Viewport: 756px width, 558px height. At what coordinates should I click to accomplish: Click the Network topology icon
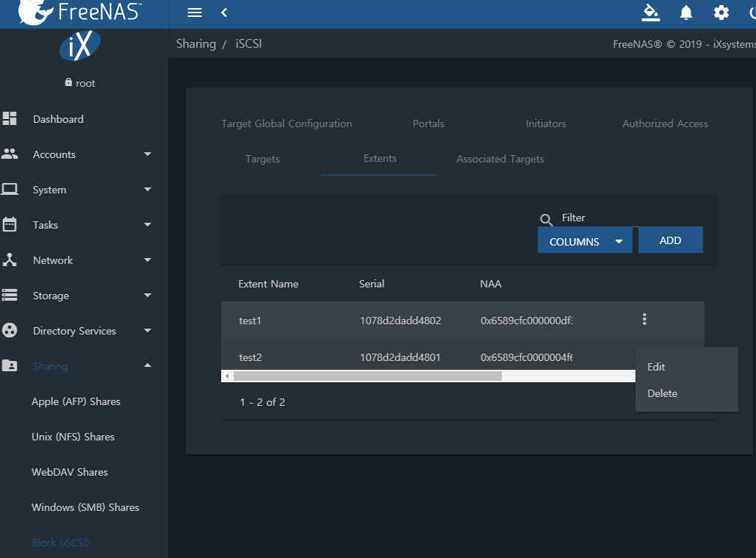click(10, 260)
